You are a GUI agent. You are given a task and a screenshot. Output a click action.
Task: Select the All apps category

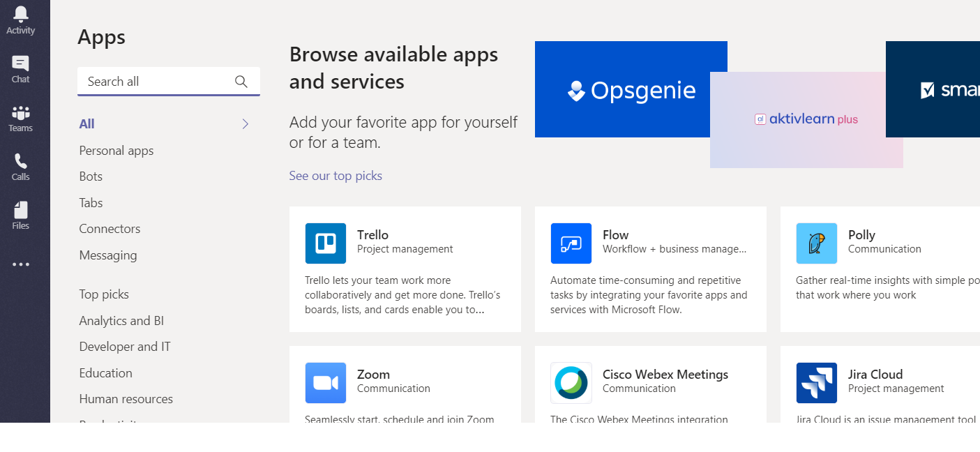click(x=87, y=124)
